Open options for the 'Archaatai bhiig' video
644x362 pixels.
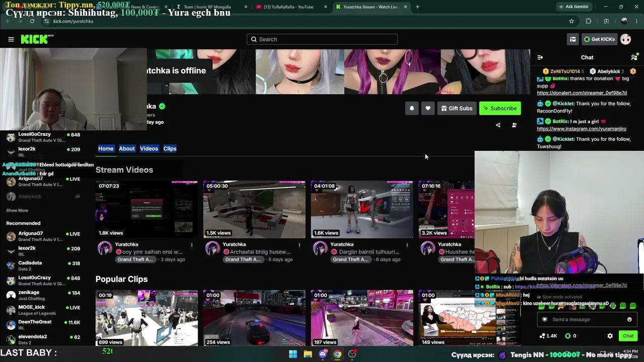(299, 245)
